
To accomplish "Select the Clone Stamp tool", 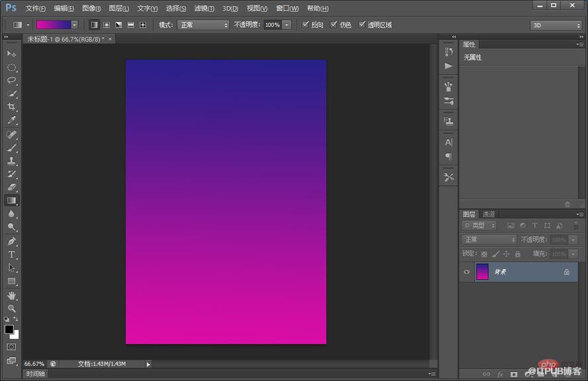I will [11, 161].
